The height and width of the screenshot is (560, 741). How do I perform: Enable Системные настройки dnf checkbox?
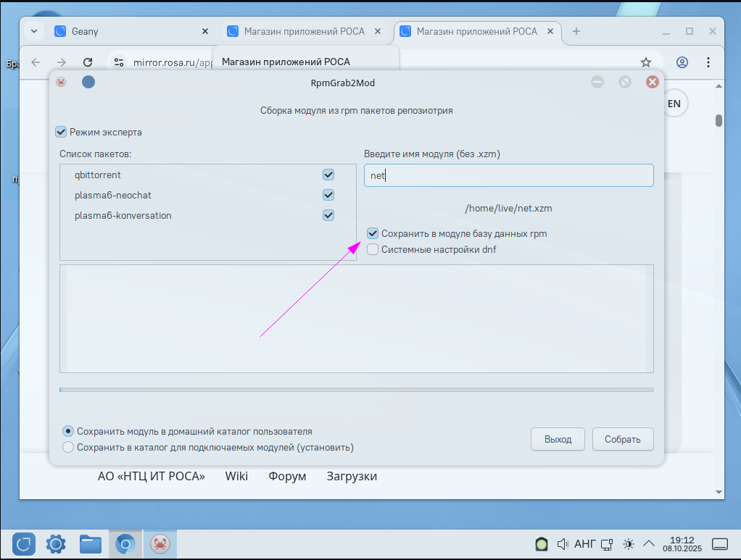pyautogui.click(x=373, y=249)
